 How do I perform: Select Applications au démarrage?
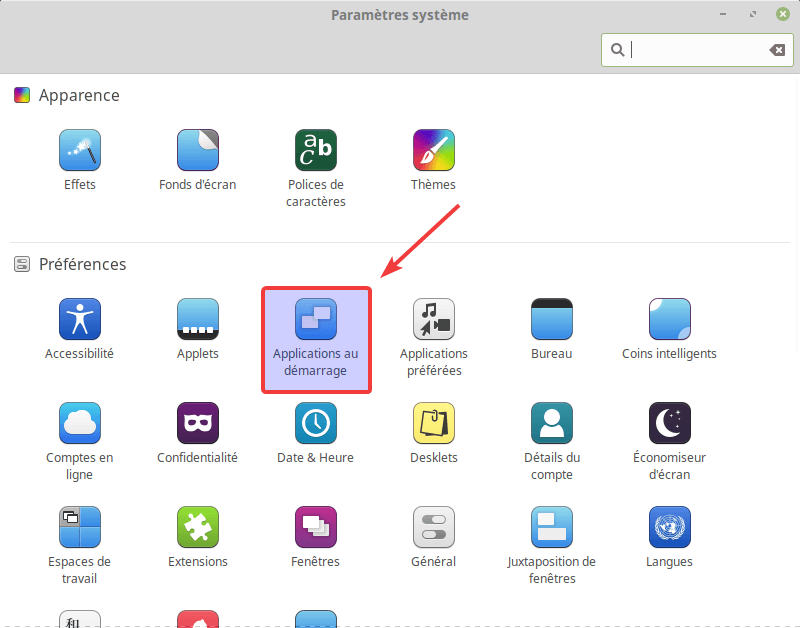tap(316, 319)
